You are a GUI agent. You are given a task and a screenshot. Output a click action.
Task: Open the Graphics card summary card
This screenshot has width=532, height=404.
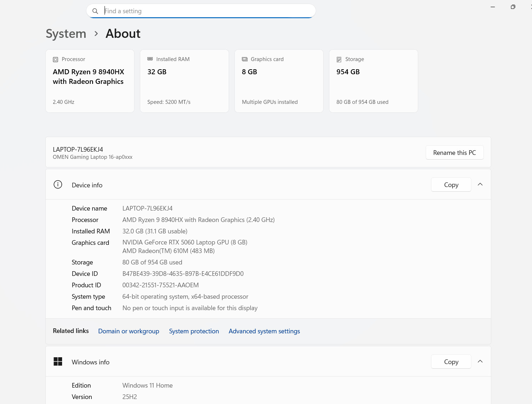pos(279,81)
